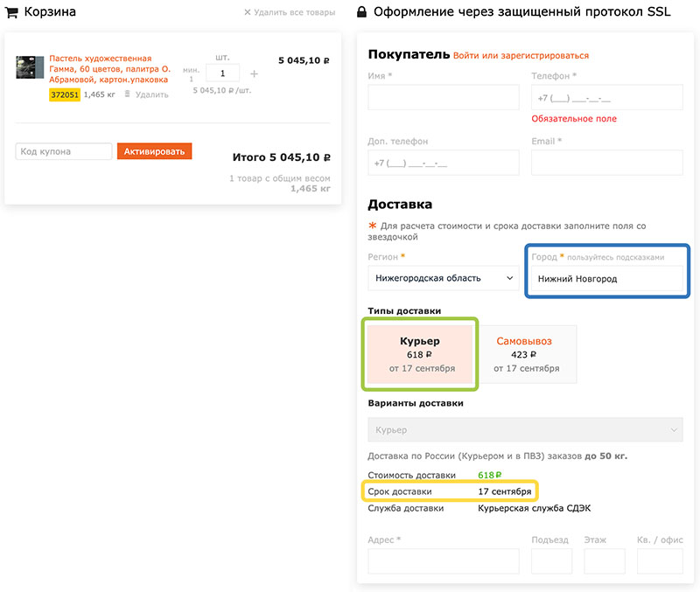Focus the Имя input field

[443, 98]
